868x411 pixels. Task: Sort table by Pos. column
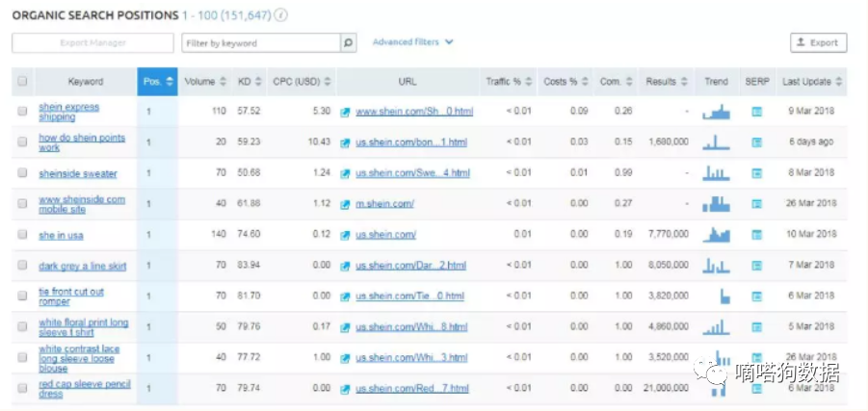click(x=158, y=82)
